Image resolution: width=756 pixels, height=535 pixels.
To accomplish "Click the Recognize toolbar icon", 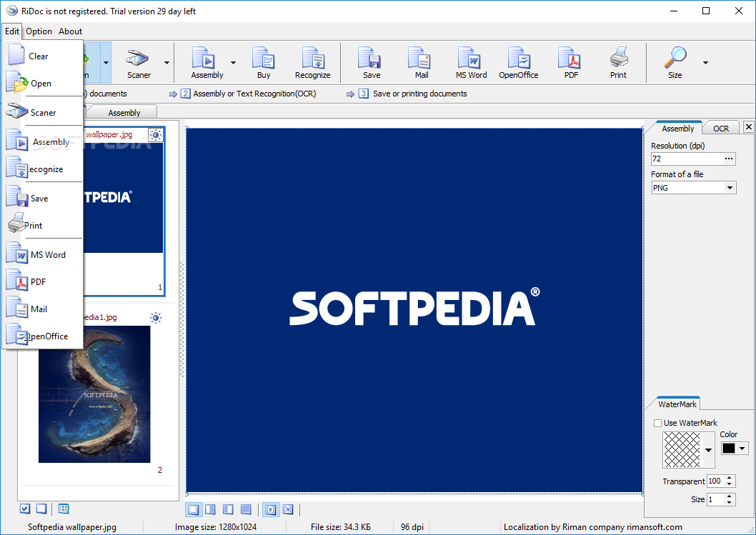I will [x=312, y=63].
